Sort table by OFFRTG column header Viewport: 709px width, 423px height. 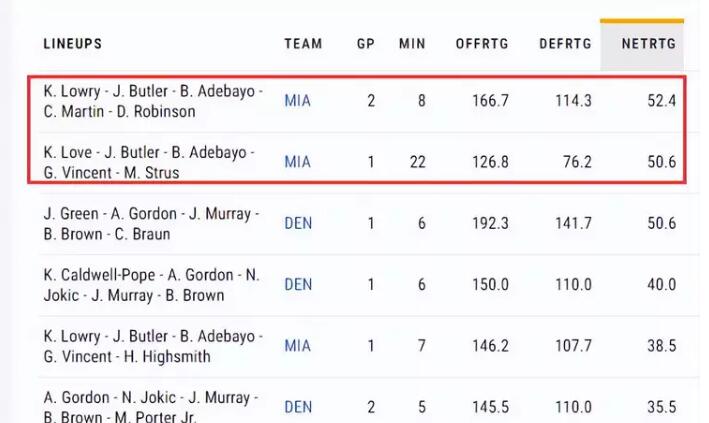482,44
